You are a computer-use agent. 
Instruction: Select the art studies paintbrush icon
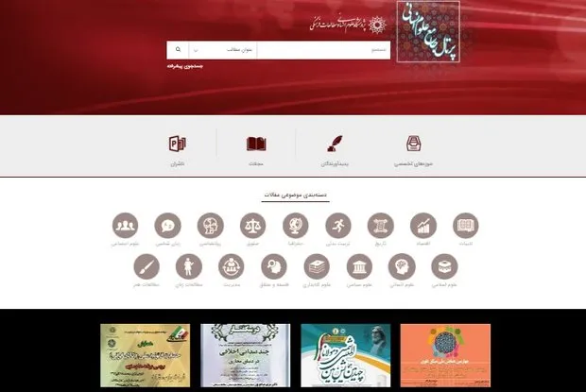[x=146, y=266]
